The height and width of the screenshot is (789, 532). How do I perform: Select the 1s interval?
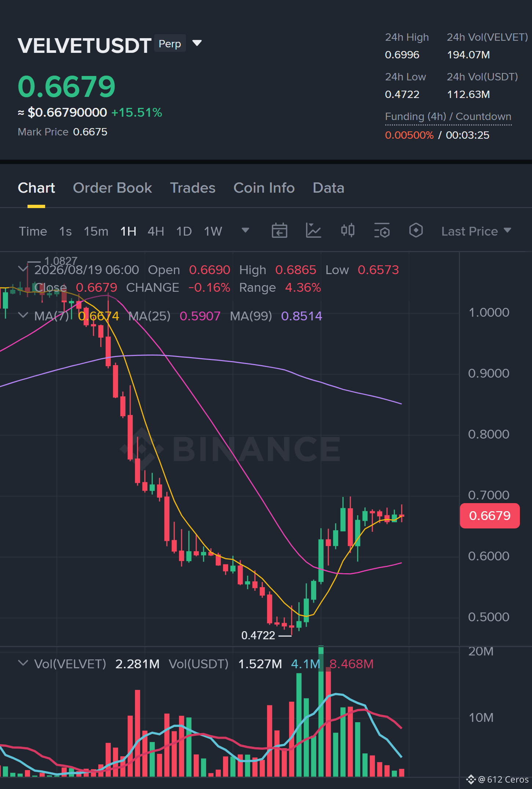[65, 231]
